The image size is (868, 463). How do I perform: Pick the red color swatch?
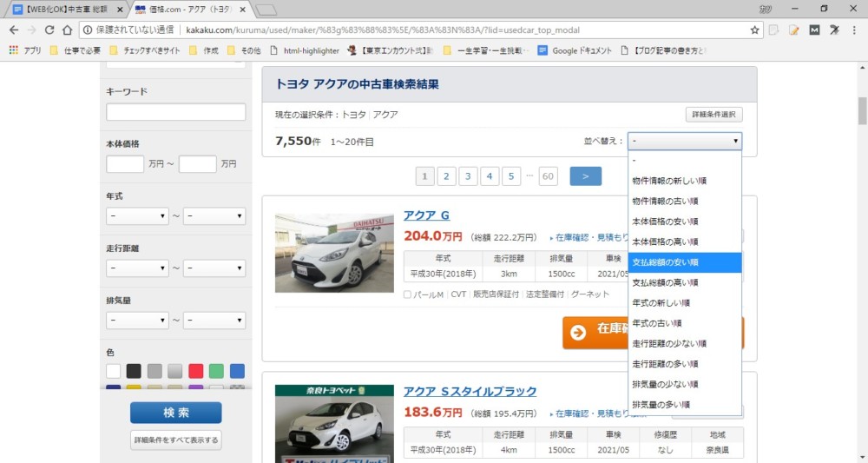(x=196, y=371)
